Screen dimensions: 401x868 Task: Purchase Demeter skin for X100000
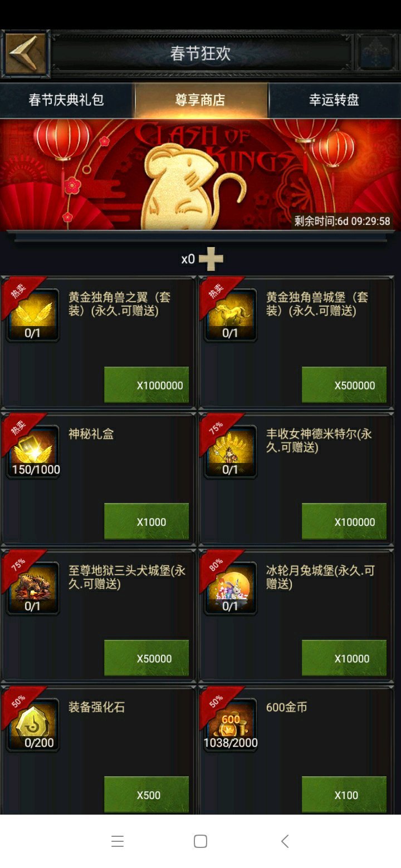pyautogui.click(x=344, y=521)
